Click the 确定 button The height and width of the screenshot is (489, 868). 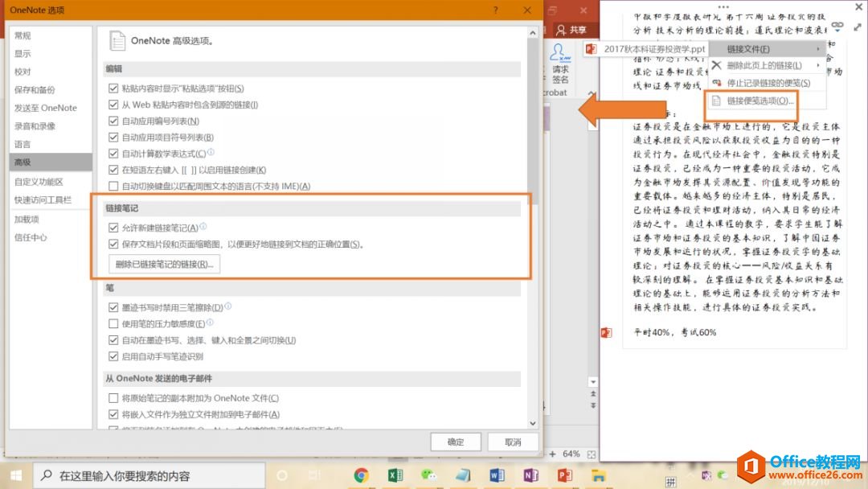pos(456,442)
